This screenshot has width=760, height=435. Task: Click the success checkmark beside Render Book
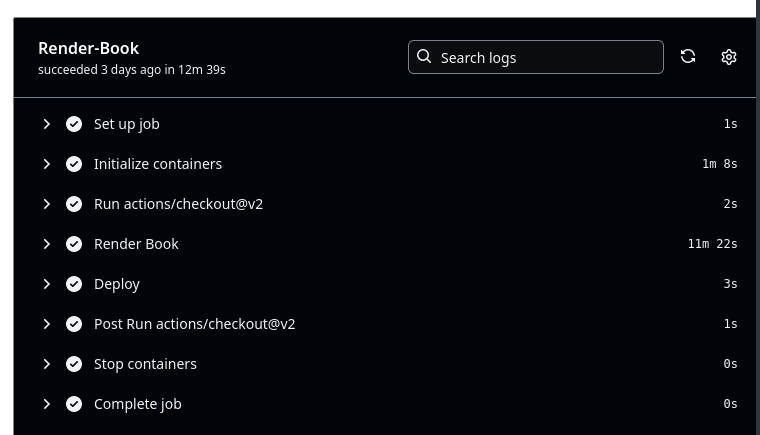coord(74,244)
